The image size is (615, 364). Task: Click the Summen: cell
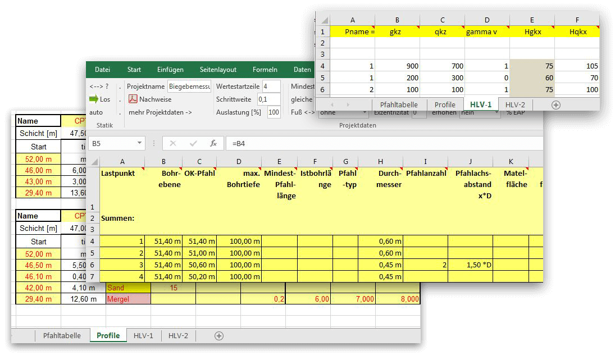click(x=122, y=218)
